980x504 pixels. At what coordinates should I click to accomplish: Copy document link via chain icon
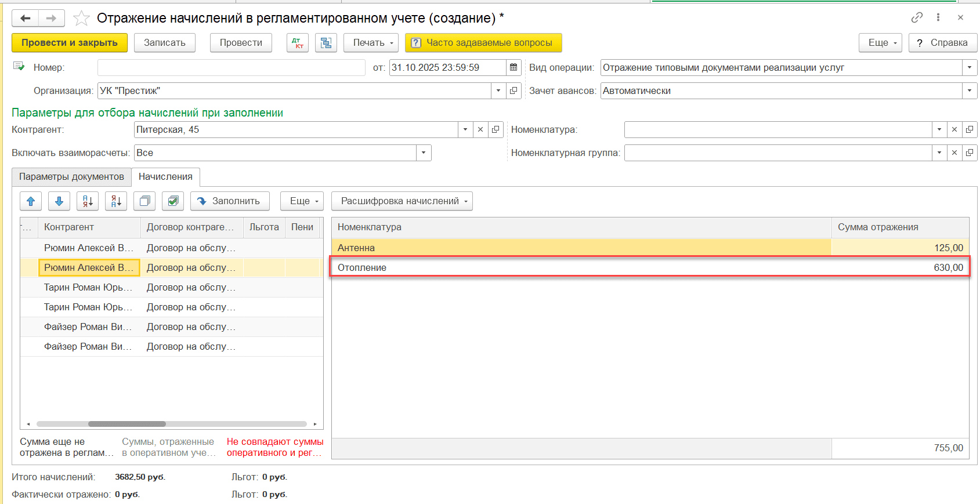(917, 17)
